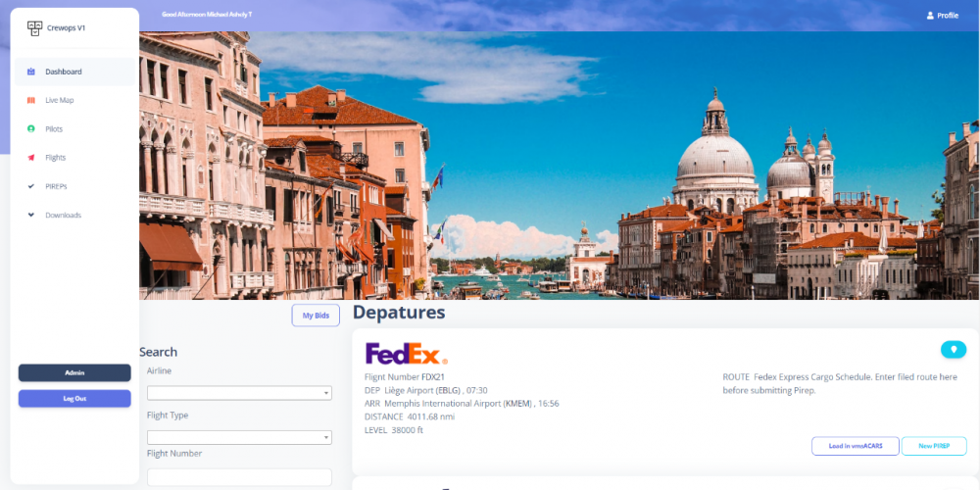
Task: Click the My Bids button
Action: (316, 316)
